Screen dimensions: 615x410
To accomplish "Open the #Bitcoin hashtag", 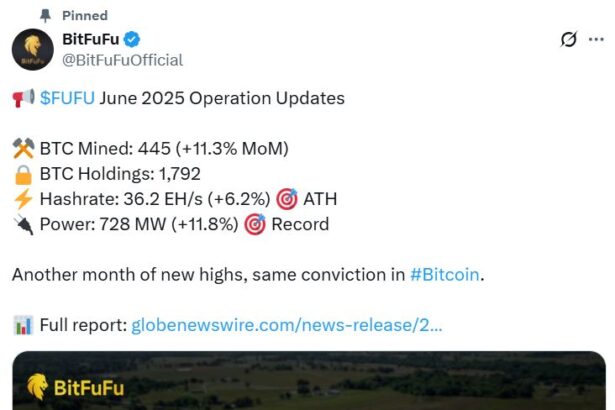I will tap(446, 274).
